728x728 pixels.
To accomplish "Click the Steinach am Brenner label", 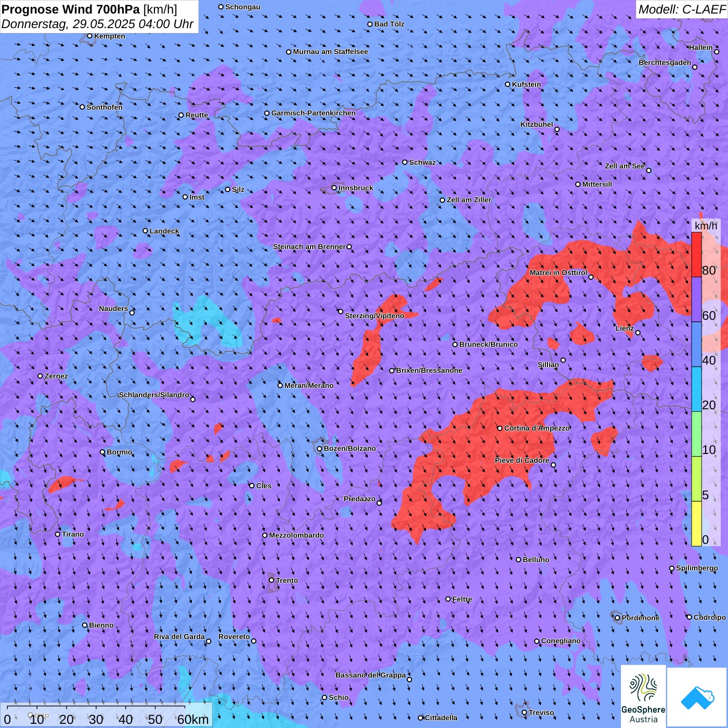I will [x=309, y=246].
